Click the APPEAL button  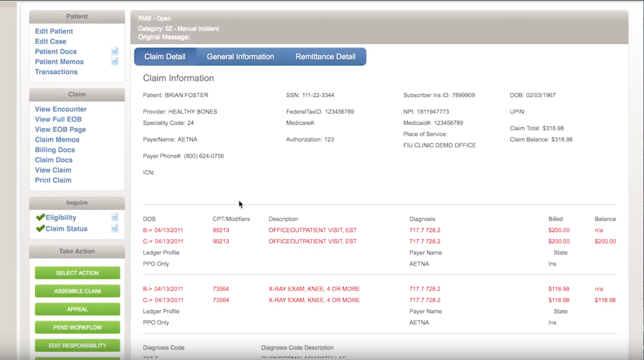77,309
